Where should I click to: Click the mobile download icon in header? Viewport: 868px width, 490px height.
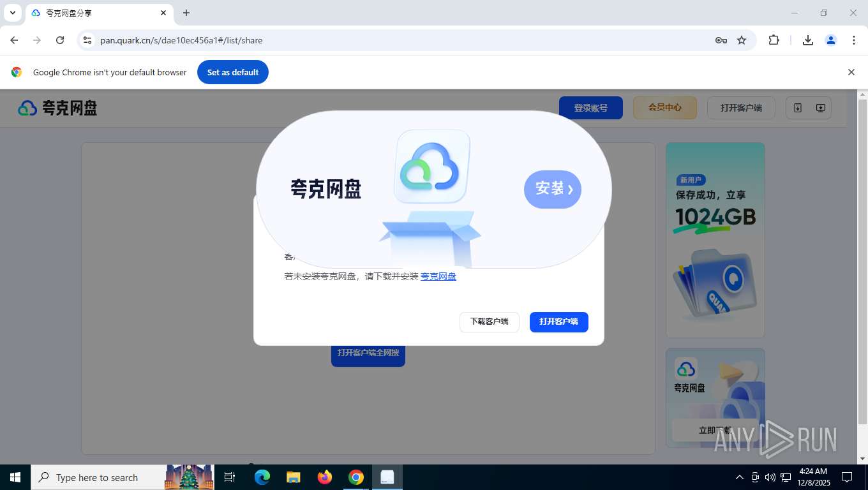point(798,108)
